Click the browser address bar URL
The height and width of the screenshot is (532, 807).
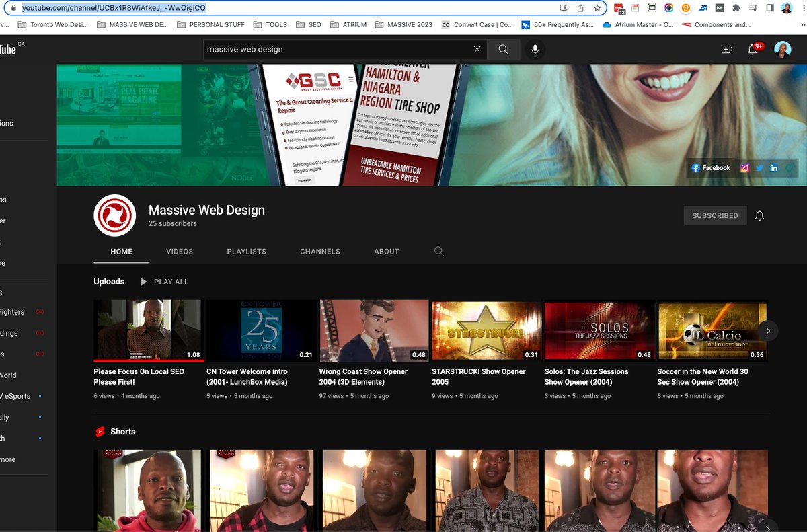114,8
